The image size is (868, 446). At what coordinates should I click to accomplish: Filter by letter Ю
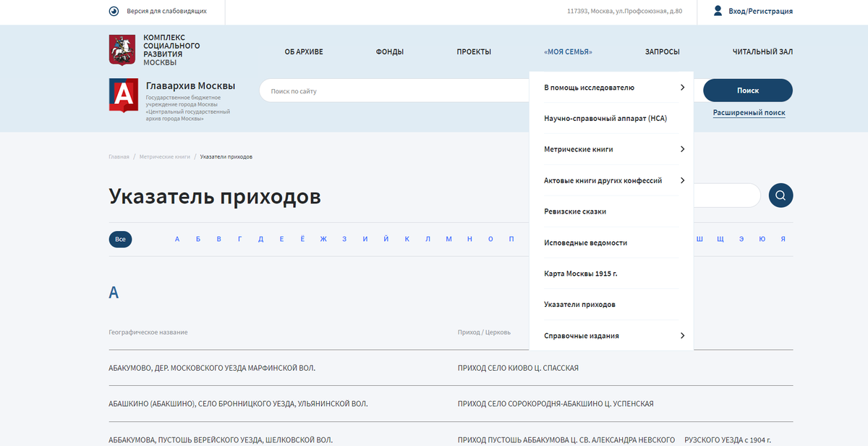point(762,239)
